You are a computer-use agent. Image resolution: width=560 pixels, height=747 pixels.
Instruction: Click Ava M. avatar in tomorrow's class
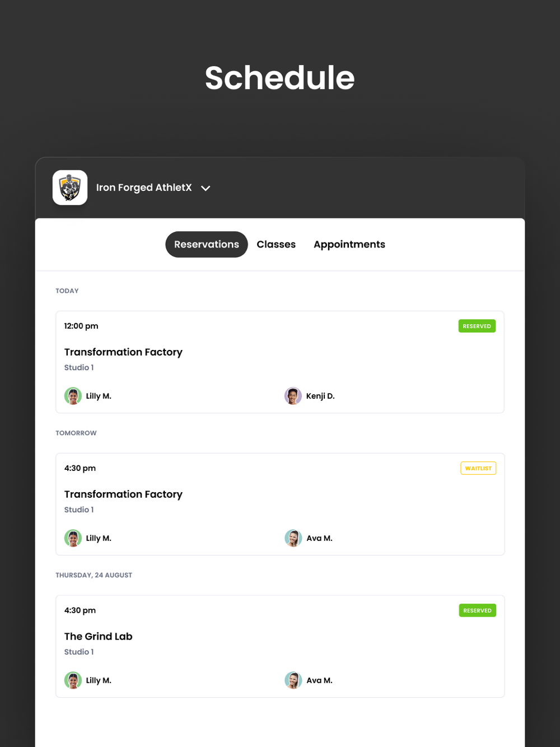tap(293, 538)
